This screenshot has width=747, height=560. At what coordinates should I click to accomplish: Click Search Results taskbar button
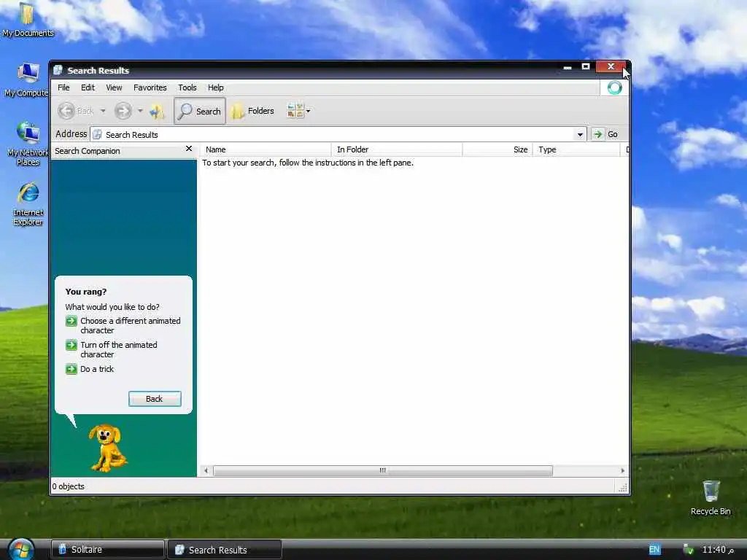pyautogui.click(x=225, y=550)
